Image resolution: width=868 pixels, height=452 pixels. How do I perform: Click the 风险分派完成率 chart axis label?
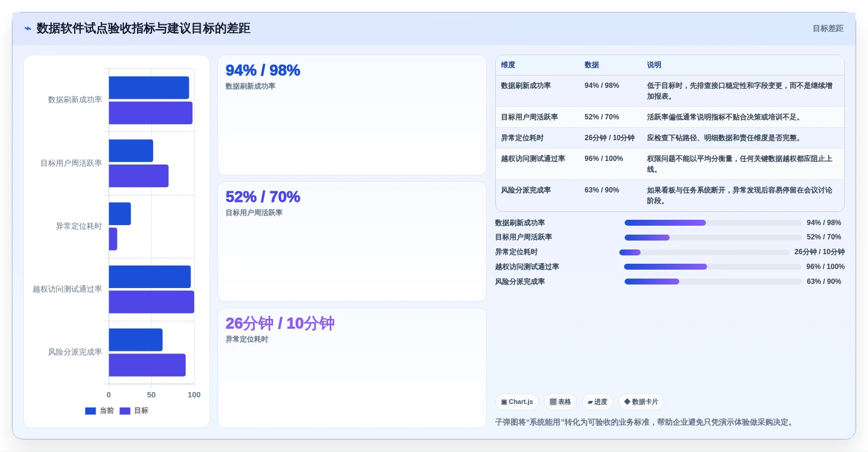point(75,352)
